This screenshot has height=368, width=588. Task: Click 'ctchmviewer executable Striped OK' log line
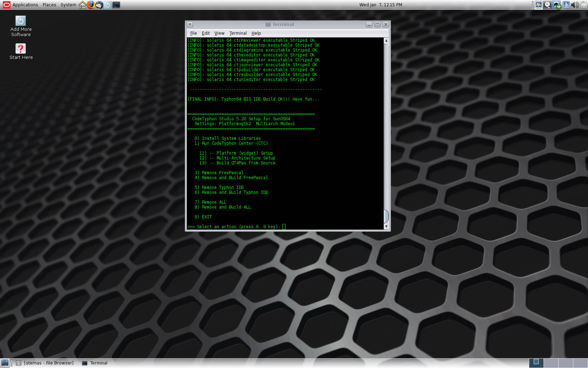(x=251, y=40)
